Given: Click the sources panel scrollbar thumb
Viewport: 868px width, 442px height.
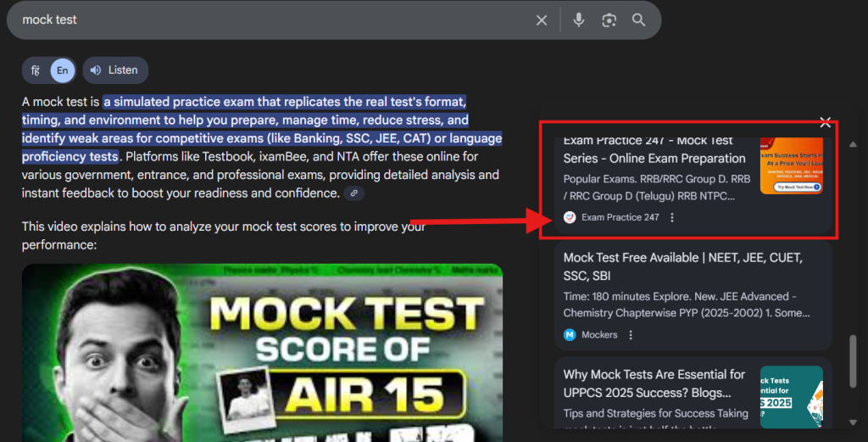Looking at the screenshot, I should (853, 362).
